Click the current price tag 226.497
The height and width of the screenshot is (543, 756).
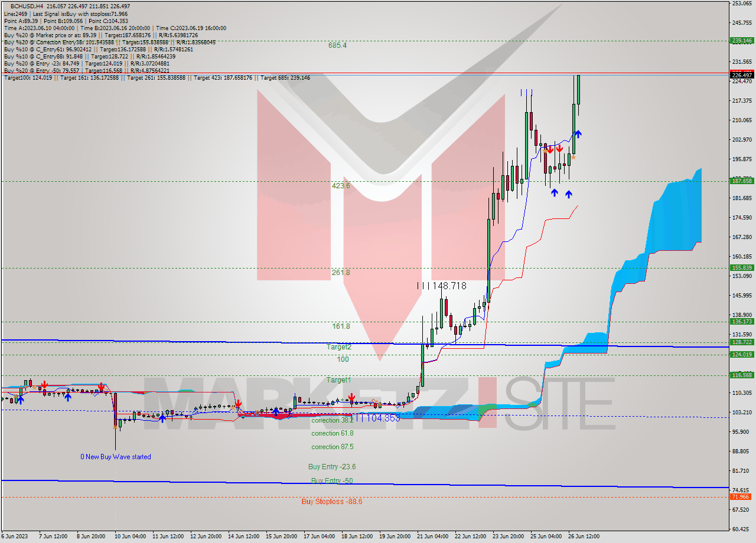coord(742,75)
